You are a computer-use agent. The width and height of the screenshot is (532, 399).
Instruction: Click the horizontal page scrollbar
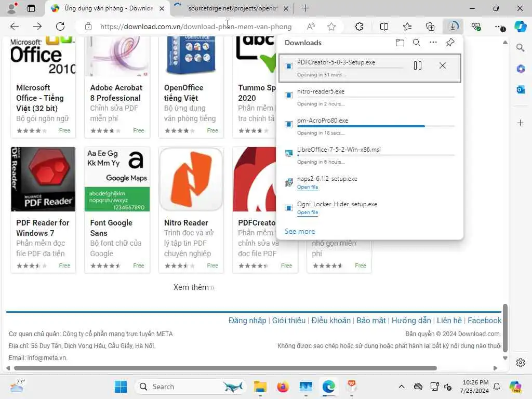tap(225, 368)
